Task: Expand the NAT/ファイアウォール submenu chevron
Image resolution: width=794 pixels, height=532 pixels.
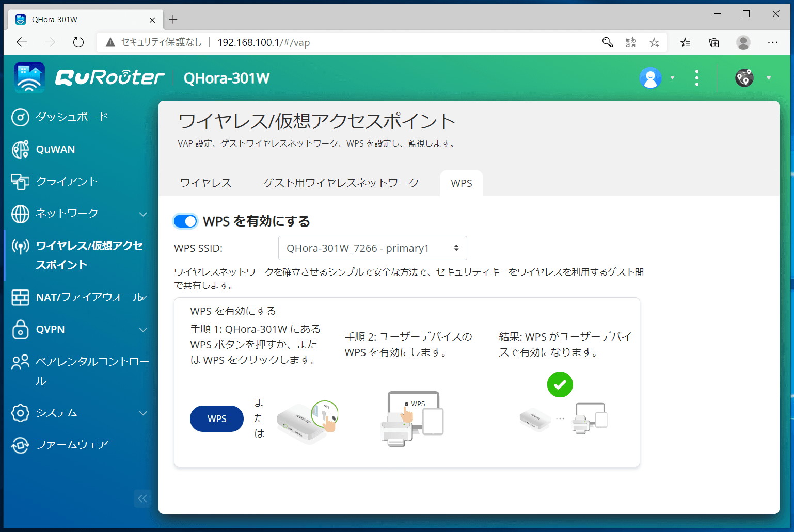Action: coord(145,297)
